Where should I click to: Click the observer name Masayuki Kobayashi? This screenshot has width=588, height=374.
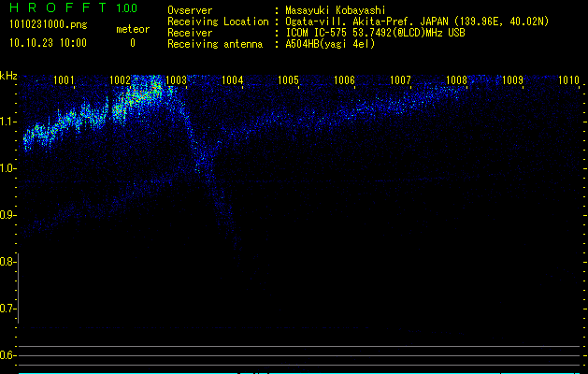336,10
